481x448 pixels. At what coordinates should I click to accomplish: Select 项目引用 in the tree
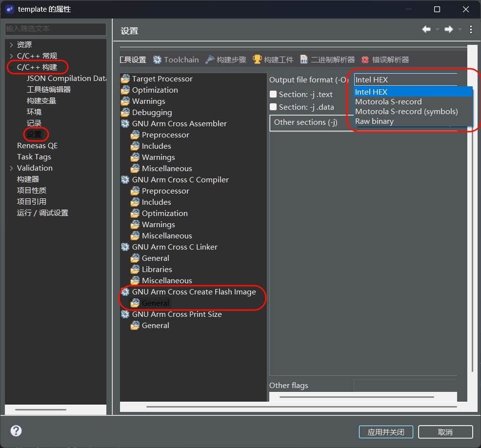(x=32, y=202)
